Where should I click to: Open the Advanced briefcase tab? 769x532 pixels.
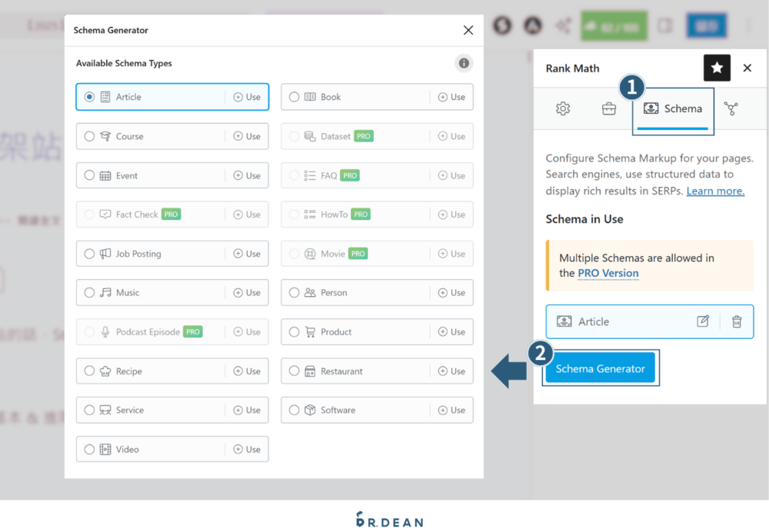point(608,108)
